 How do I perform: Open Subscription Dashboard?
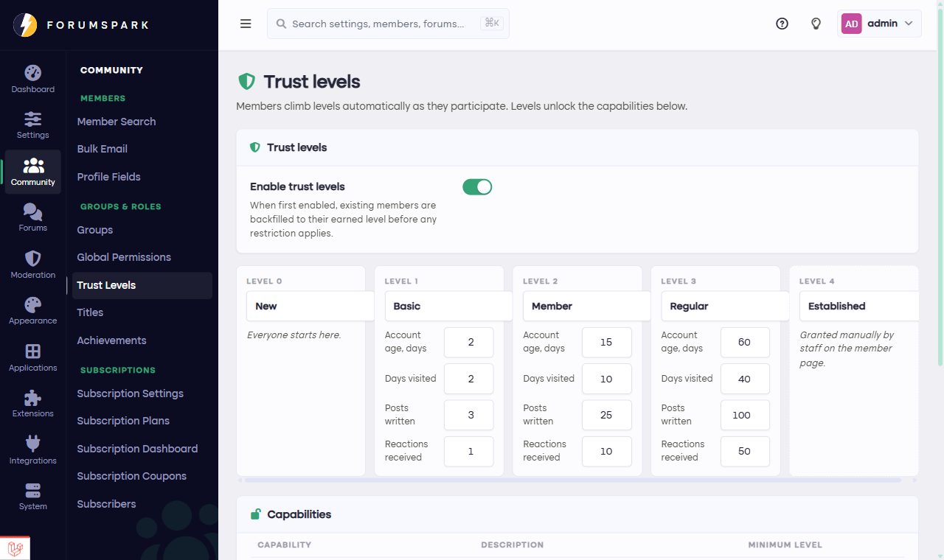click(x=137, y=449)
